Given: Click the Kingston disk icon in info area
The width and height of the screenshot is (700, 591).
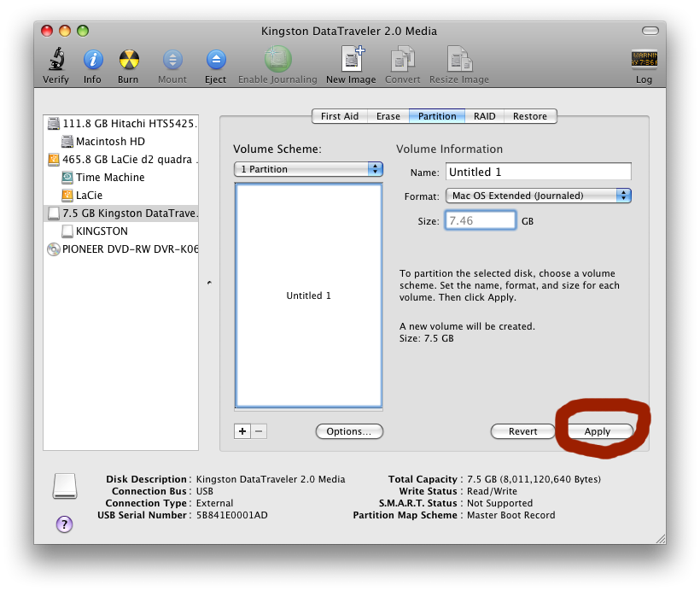Looking at the screenshot, I should coord(65,486).
